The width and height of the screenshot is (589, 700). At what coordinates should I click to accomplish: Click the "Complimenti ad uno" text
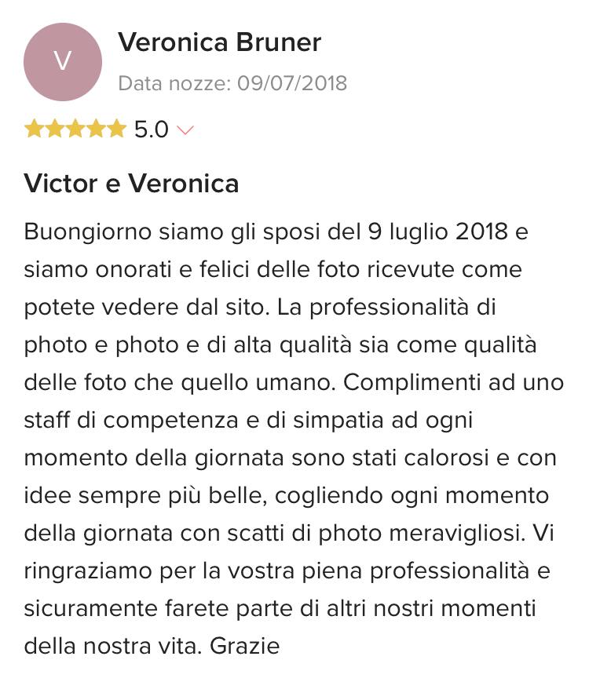(x=454, y=382)
